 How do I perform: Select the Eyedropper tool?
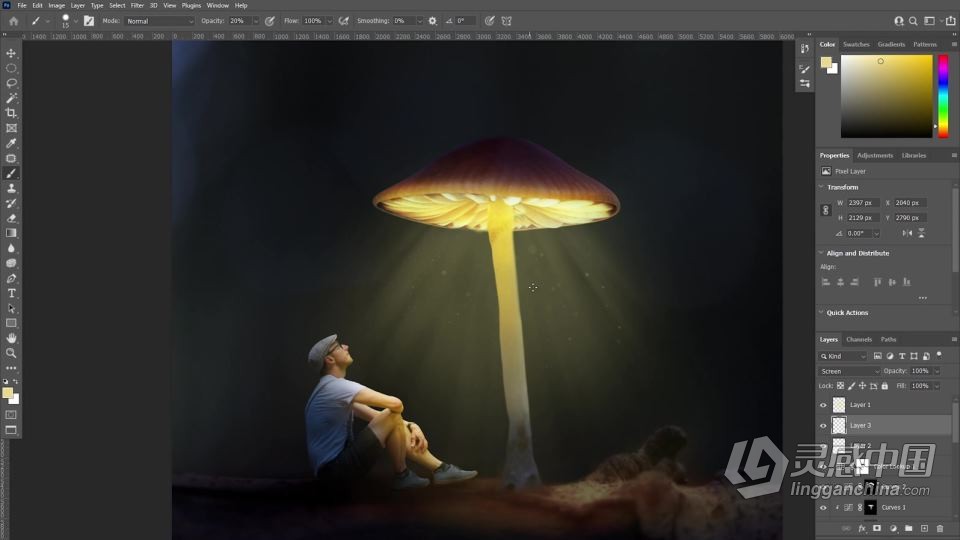point(11,143)
